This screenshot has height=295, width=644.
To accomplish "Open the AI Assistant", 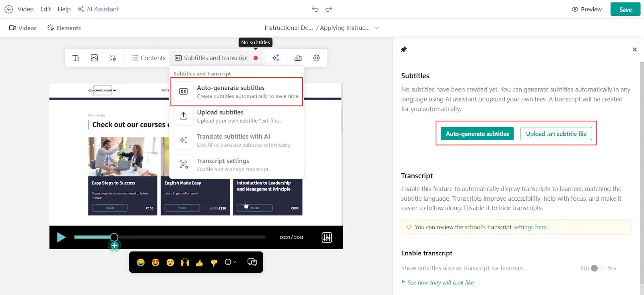I will (x=98, y=9).
